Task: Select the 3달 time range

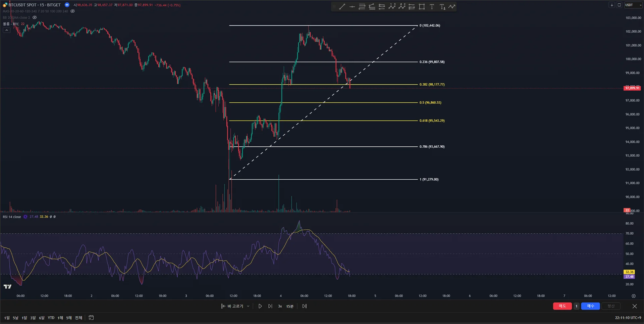Action: [33, 318]
